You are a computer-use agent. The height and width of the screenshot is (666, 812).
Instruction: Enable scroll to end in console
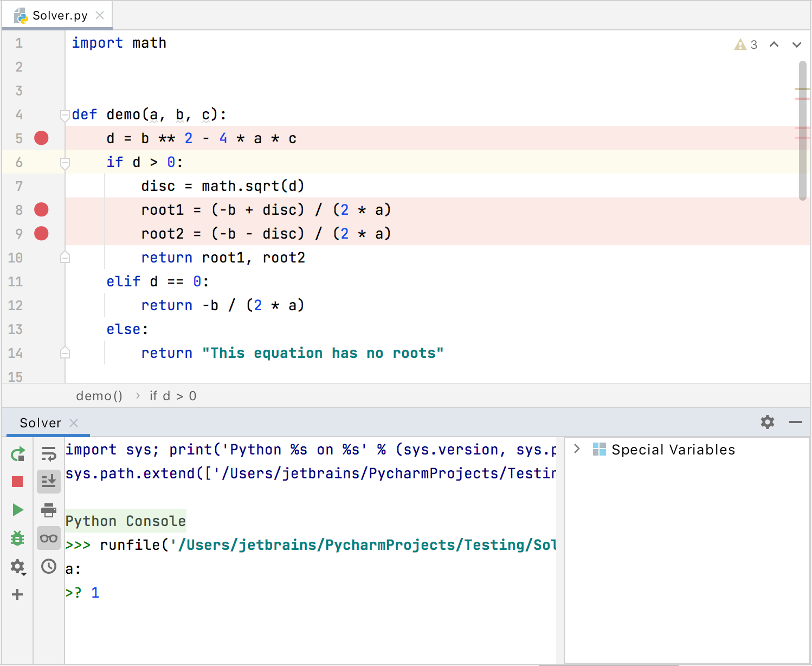(49, 481)
